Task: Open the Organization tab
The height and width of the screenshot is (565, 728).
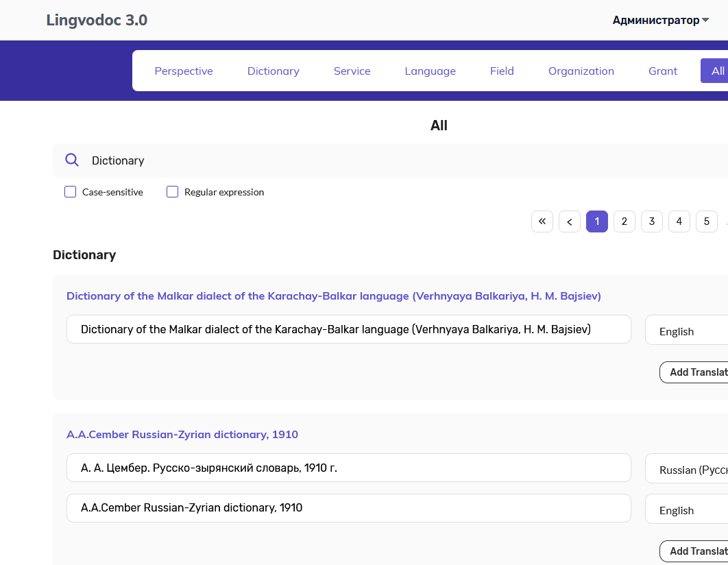Action: click(x=581, y=71)
